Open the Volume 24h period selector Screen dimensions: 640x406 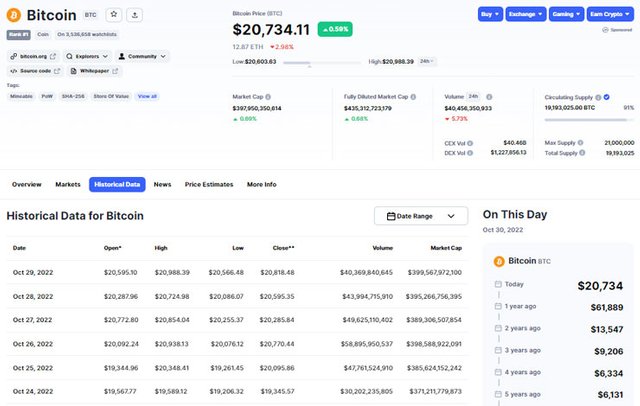[473, 97]
